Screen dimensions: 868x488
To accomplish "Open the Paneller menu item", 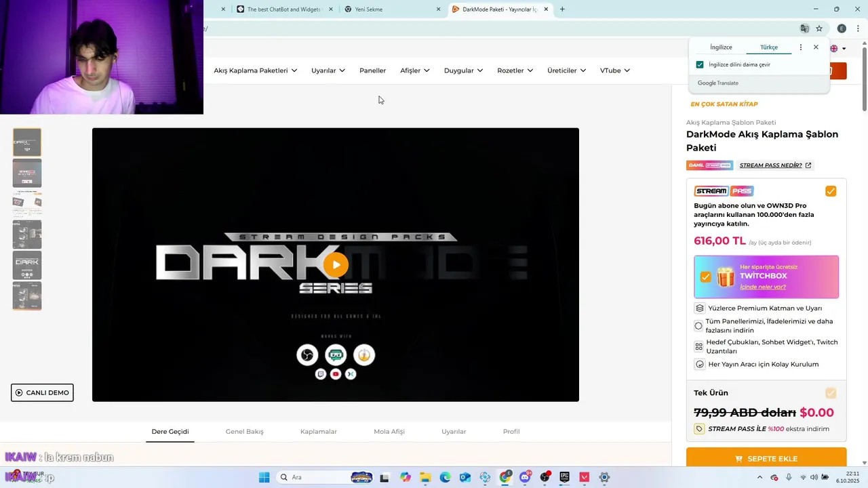I will pyautogui.click(x=372, y=70).
